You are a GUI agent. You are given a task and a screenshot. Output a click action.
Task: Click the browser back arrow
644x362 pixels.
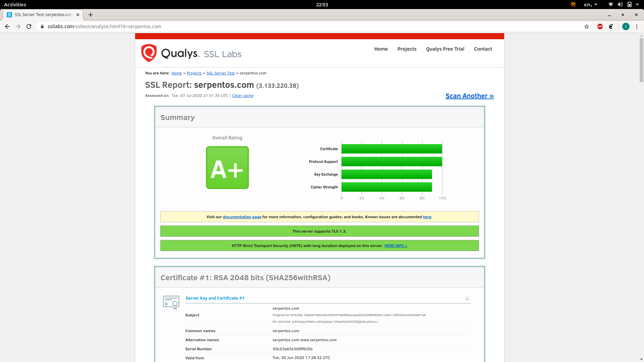click(x=7, y=26)
